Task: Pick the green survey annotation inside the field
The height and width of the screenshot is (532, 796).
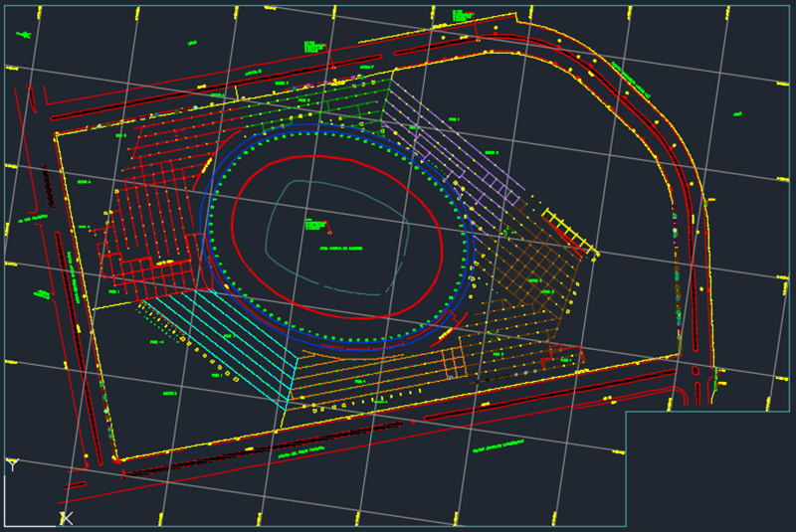Action: pos(315,224)
